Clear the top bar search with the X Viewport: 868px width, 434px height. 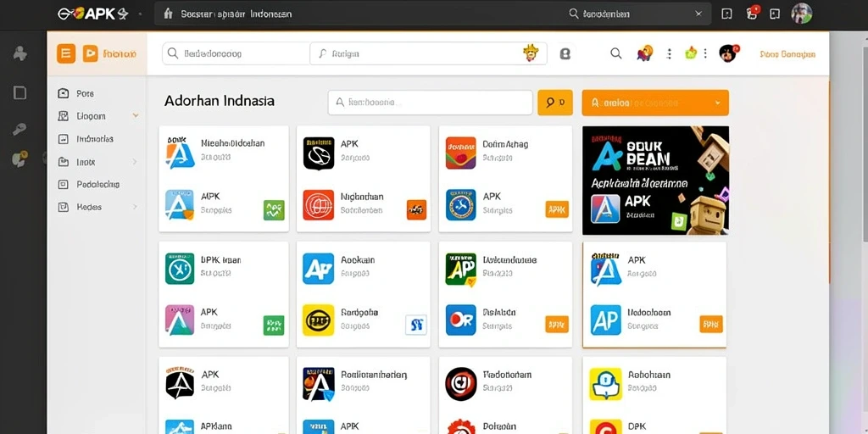click(698, 14)
